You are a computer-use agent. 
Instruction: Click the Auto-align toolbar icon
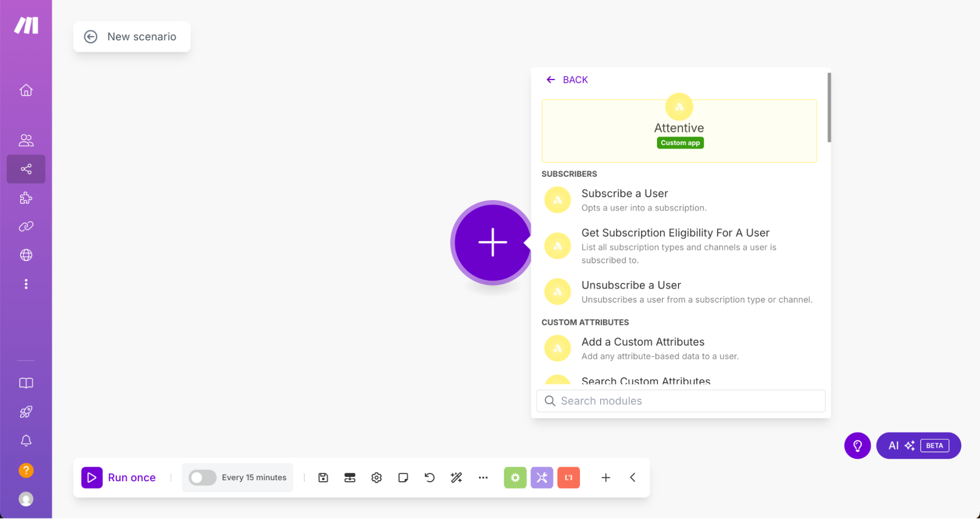click(350, 478)
